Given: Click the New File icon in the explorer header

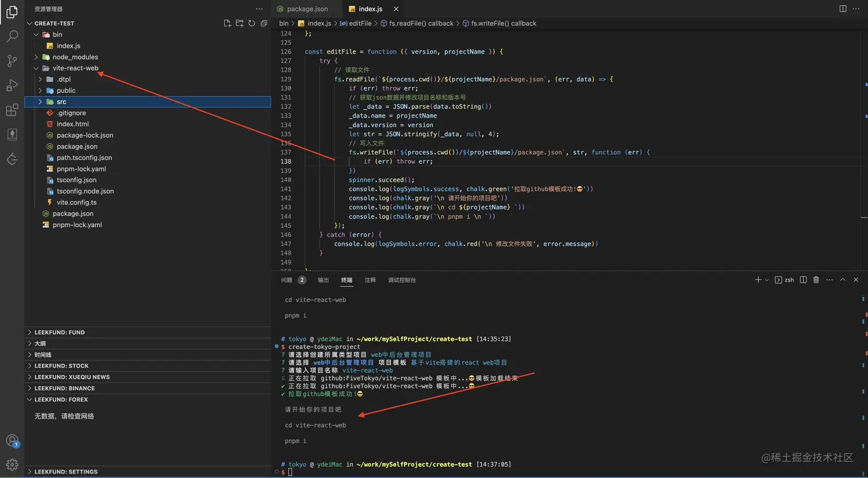Looking at the screenshot, I should point(227,24).
